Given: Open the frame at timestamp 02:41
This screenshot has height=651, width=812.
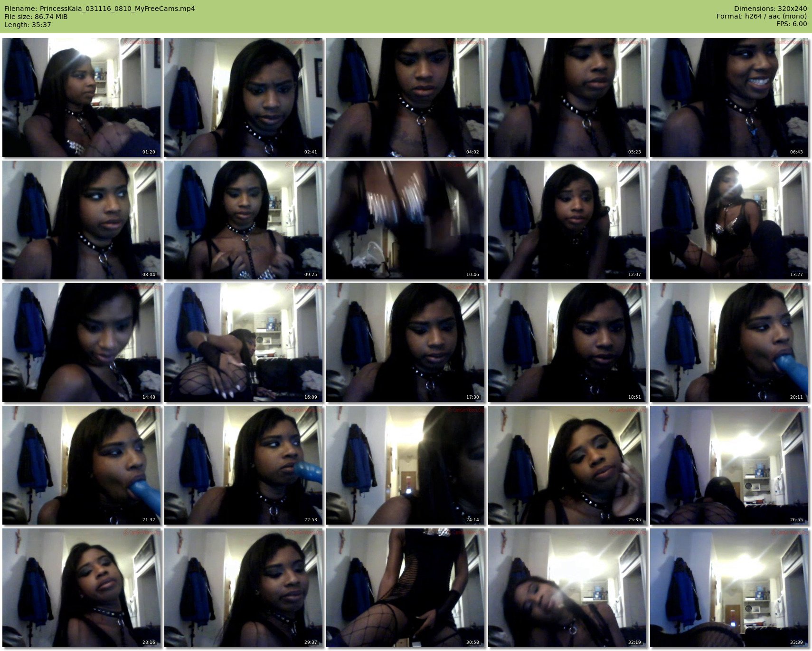Looking at the screenshot, I should click(244, 97).
